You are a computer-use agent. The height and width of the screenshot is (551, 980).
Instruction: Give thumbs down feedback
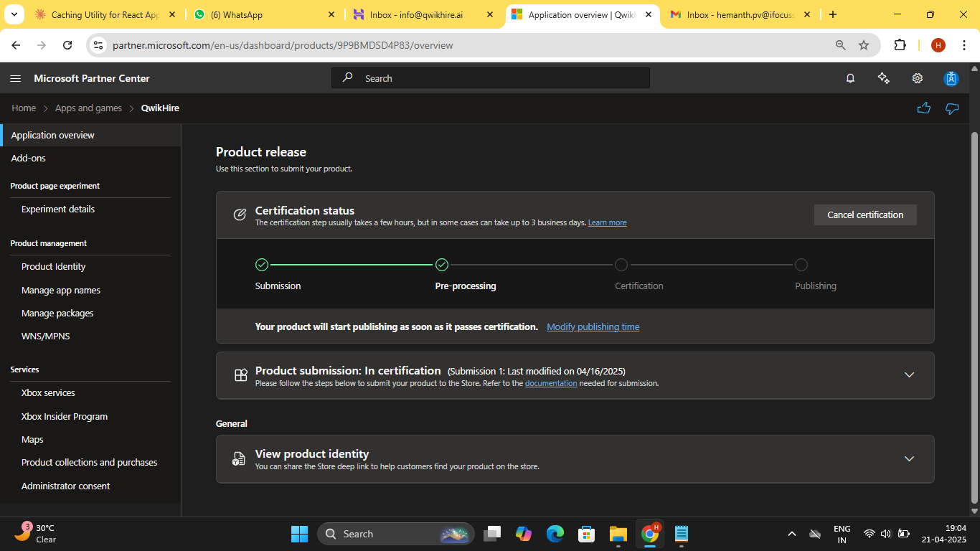pos(952,108)
